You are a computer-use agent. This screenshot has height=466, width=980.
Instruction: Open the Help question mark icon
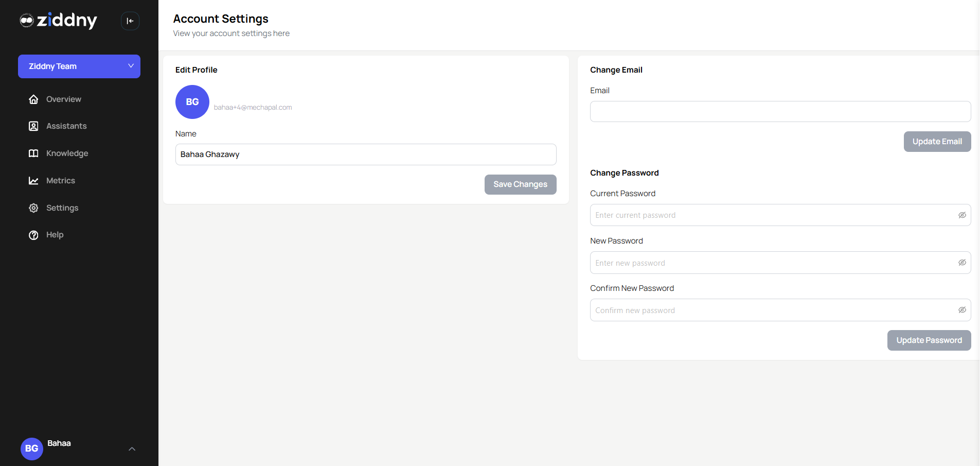coord(33,235)
